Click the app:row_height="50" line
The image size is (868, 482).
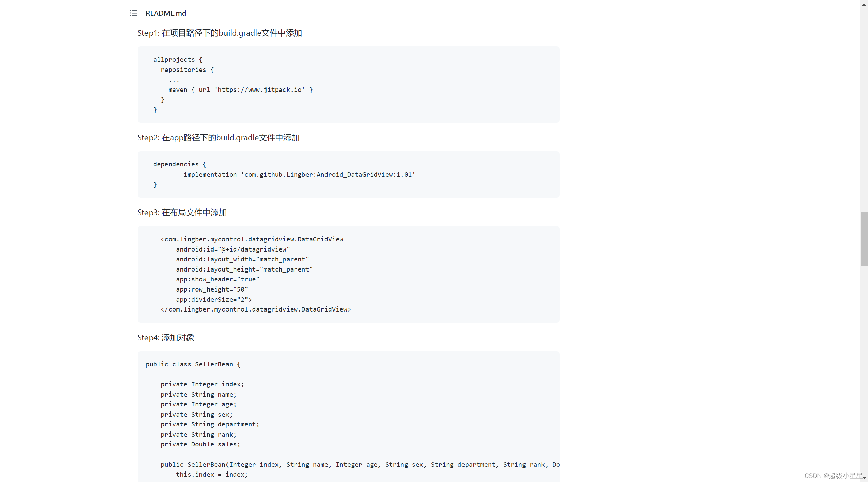click(x=212, y=289)
